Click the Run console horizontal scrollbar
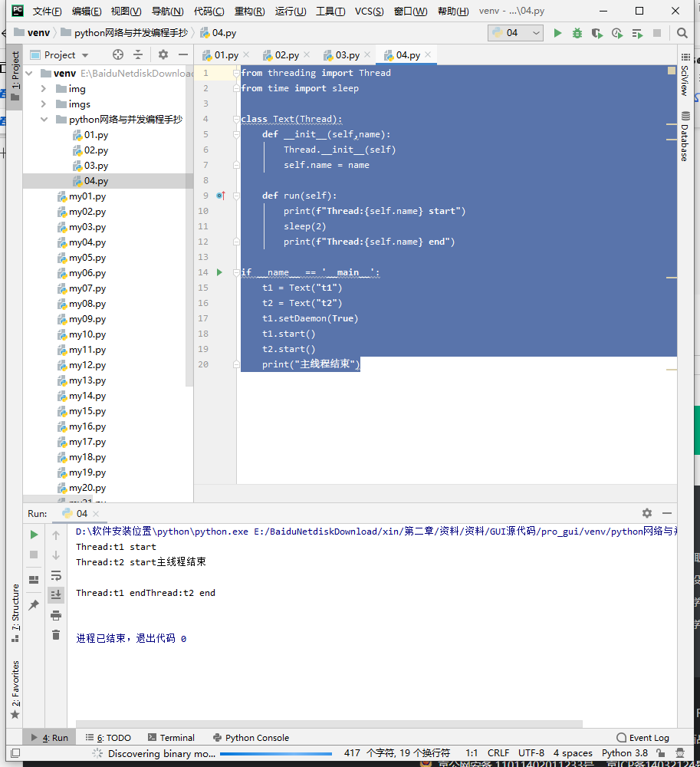Image resolution: width=700 pixels, height=767 pixels. (x=329, y=723)
